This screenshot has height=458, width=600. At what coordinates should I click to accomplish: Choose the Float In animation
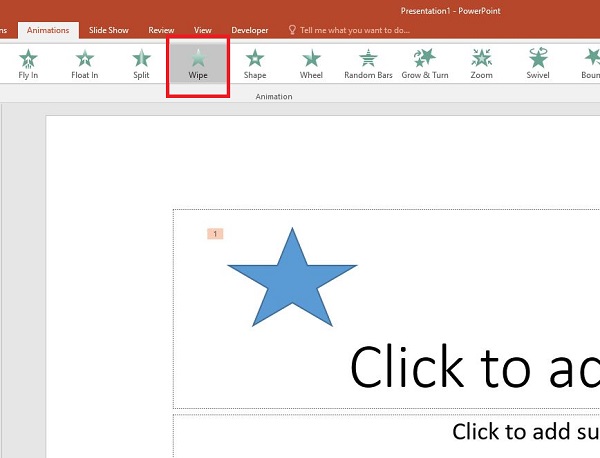pos(84,63)
